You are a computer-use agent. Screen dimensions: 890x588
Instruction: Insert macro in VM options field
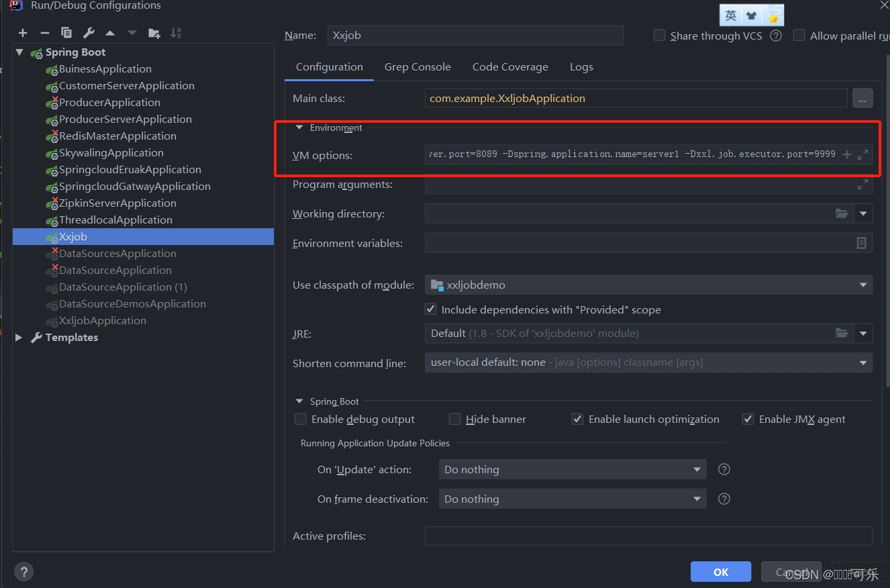tap(847, 154)
